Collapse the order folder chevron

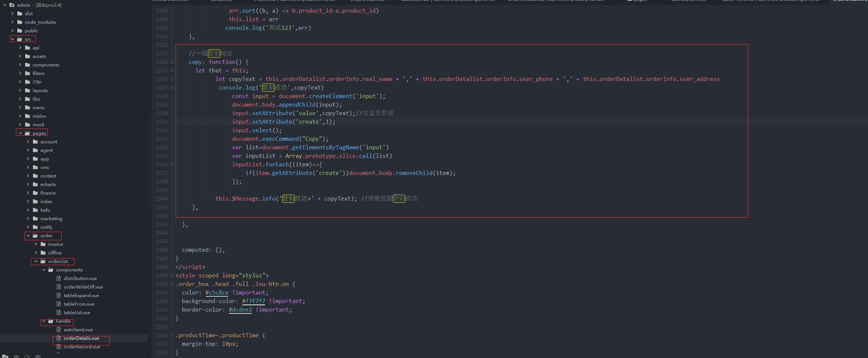tap(28, 235)
